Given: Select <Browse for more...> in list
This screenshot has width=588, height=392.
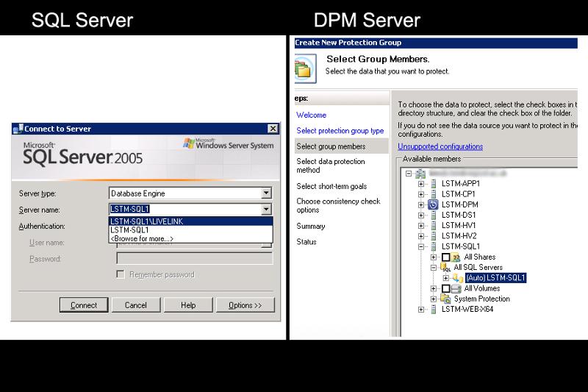Looking at the screenshot, I should tap(190, 238).
